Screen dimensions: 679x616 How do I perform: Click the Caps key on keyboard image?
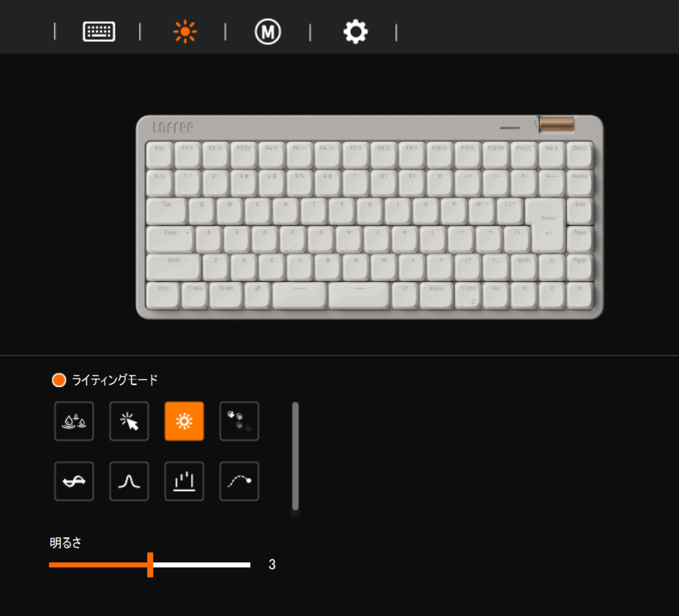170,239
